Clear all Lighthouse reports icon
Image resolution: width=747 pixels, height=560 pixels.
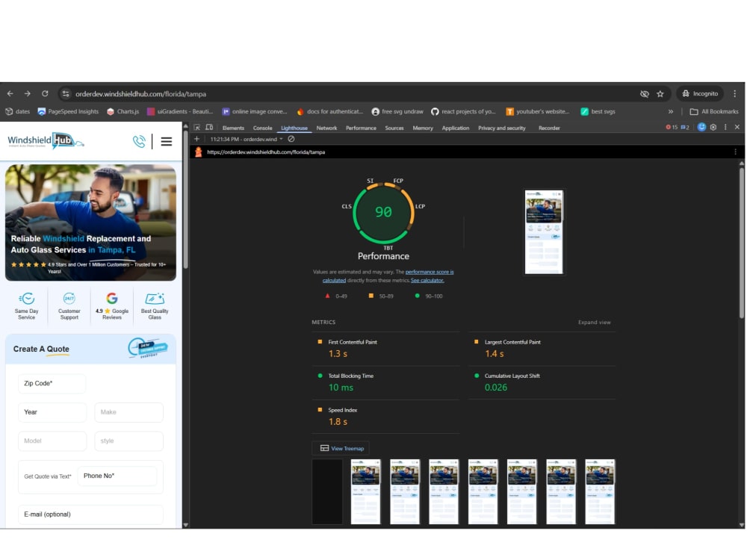291,139
